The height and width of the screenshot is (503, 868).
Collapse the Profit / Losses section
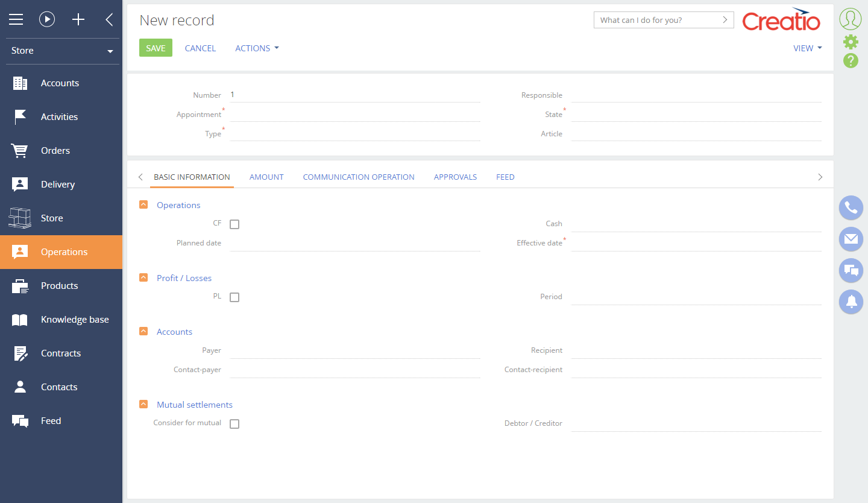(143, 278)
